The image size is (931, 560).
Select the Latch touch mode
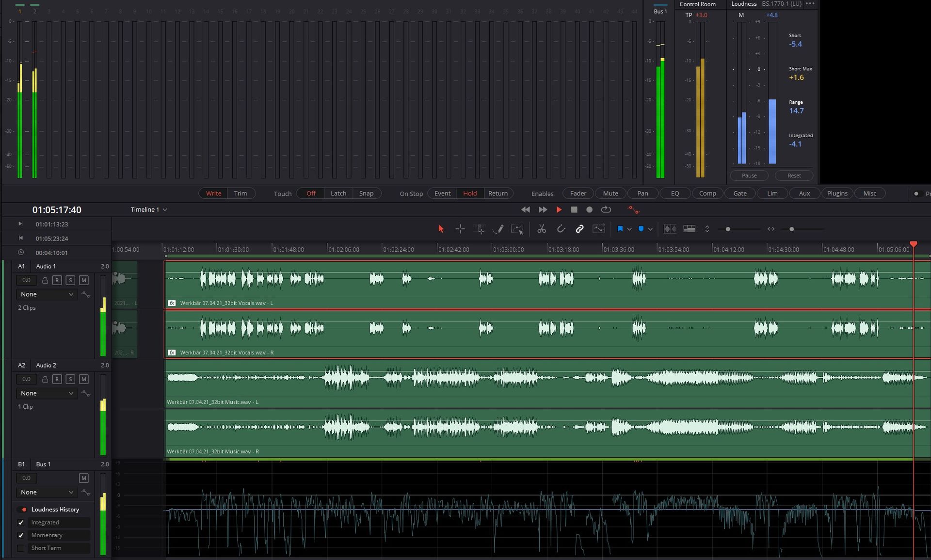coord(338,193)
